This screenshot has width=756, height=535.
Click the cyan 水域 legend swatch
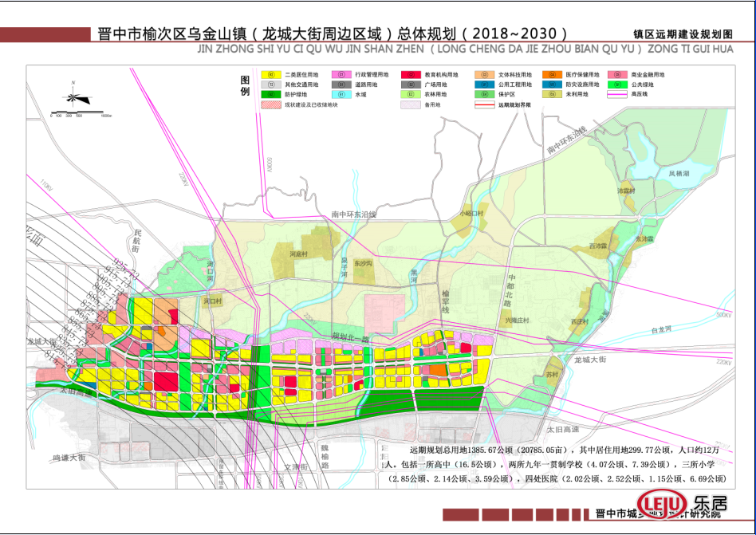(341, 94)
